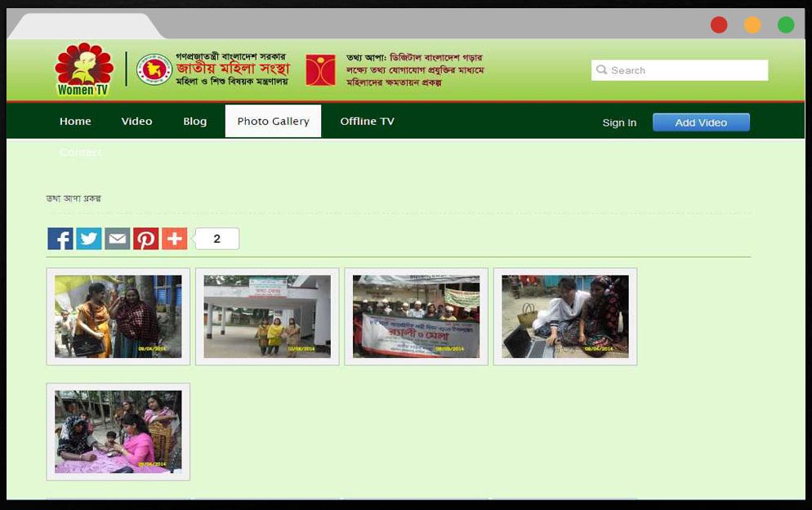View photo of woman in pink dress
This screenshot has width=812, height=510.
[118, 432]
